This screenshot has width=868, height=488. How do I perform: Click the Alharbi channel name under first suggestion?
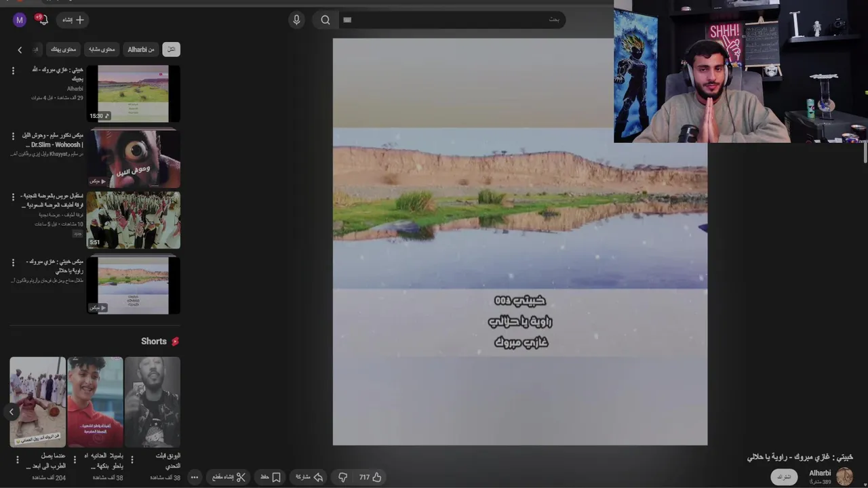pos(75,89)
